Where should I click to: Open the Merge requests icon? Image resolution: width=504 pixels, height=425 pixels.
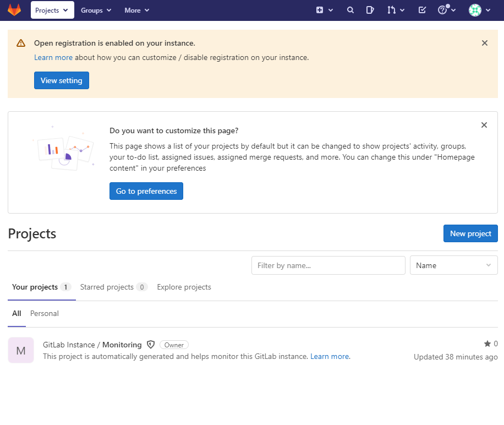[392, 10]
